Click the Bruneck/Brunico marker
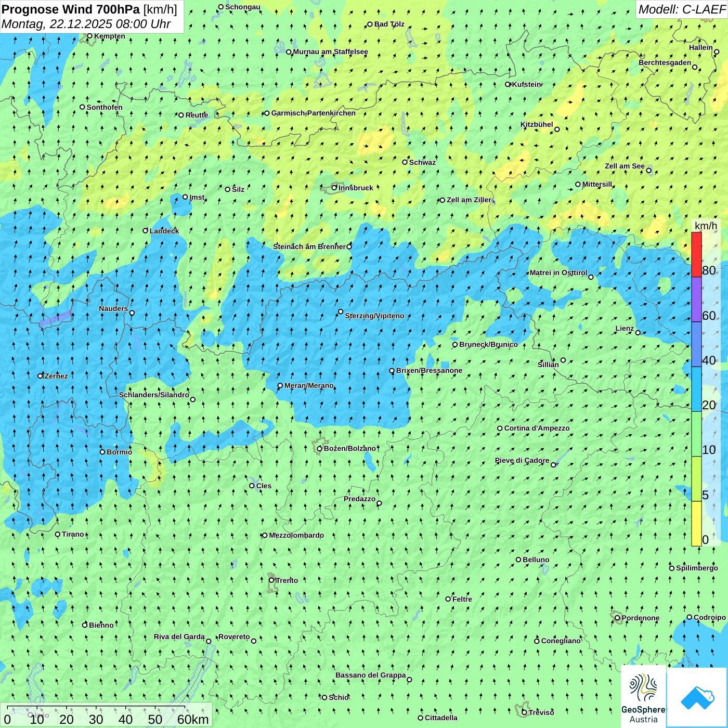728x728 pixels. tap(455, 345)
